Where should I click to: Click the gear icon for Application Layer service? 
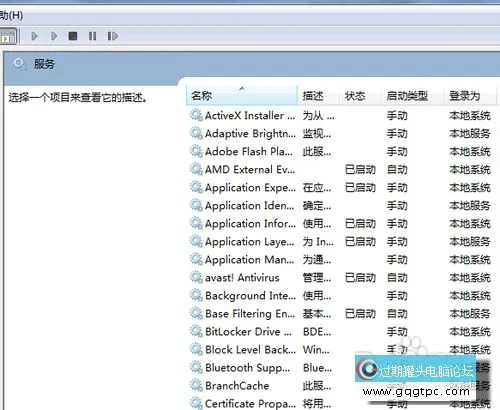pyautogui.click(x=196, y=241)
